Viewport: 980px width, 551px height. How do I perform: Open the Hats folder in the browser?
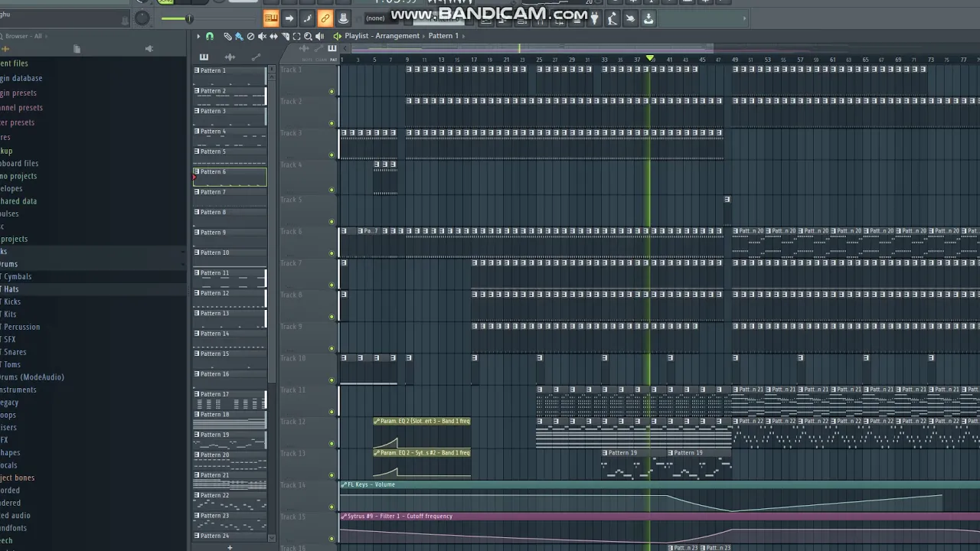pyautogui.click(x=10, y=289)
